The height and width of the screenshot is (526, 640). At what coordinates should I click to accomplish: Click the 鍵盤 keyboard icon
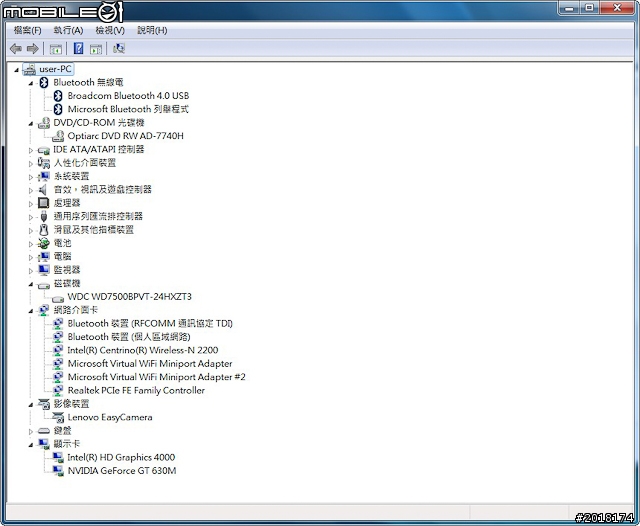pos(44,431)
